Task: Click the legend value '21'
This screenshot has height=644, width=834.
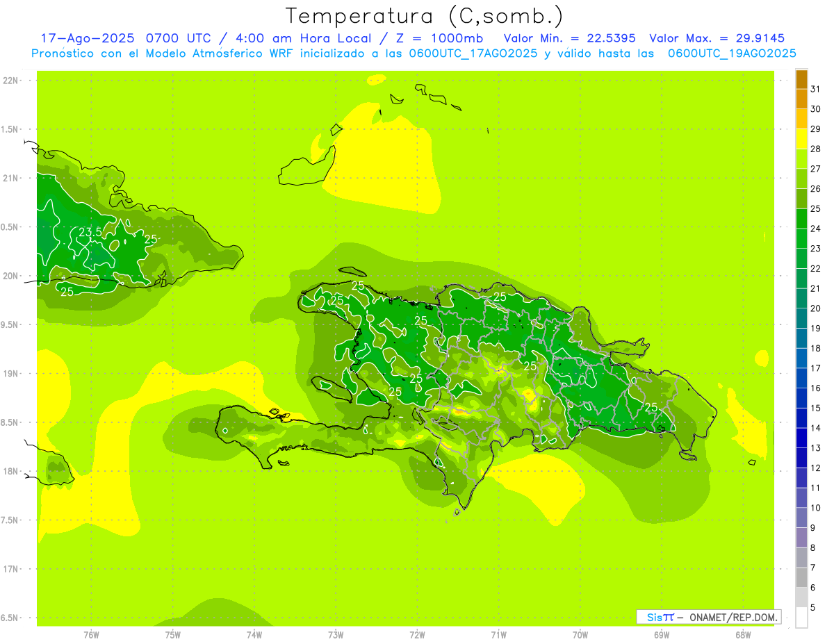Action: click(816, 288)
